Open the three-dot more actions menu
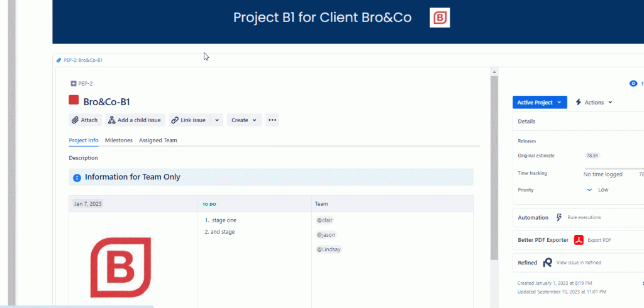Image resolution: width=644 pixels, height=308 pixels. (272, 120)
